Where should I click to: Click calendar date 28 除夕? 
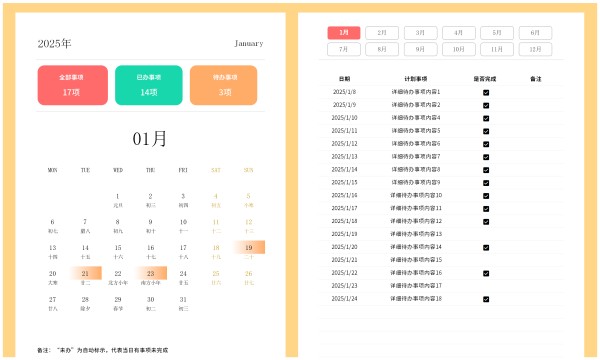(85, 303)
